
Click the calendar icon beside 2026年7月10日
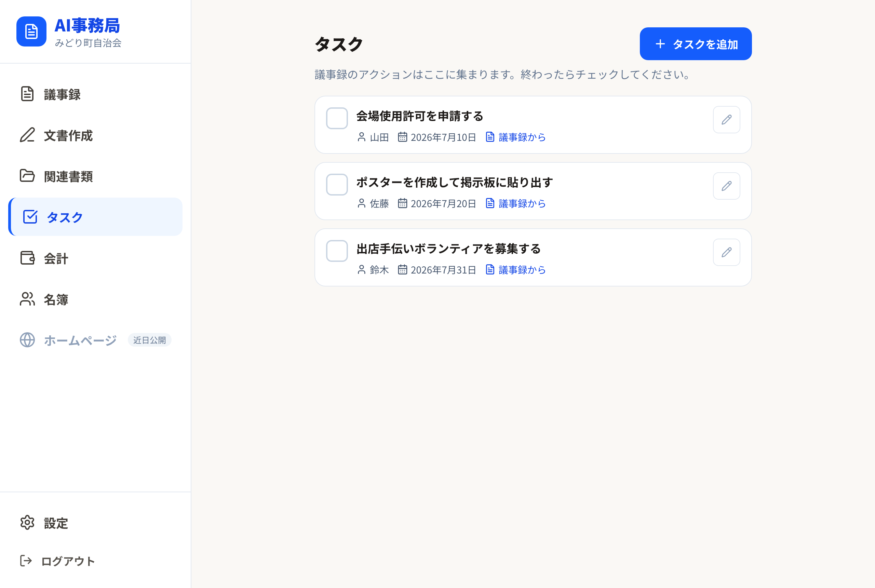click(x=402, y=137)
